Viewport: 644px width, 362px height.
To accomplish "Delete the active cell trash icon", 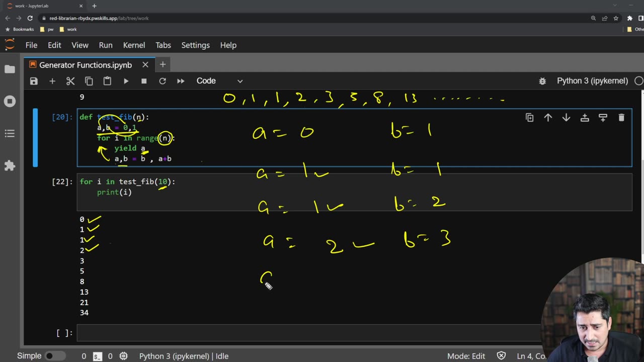I will [x=621, y=117].
